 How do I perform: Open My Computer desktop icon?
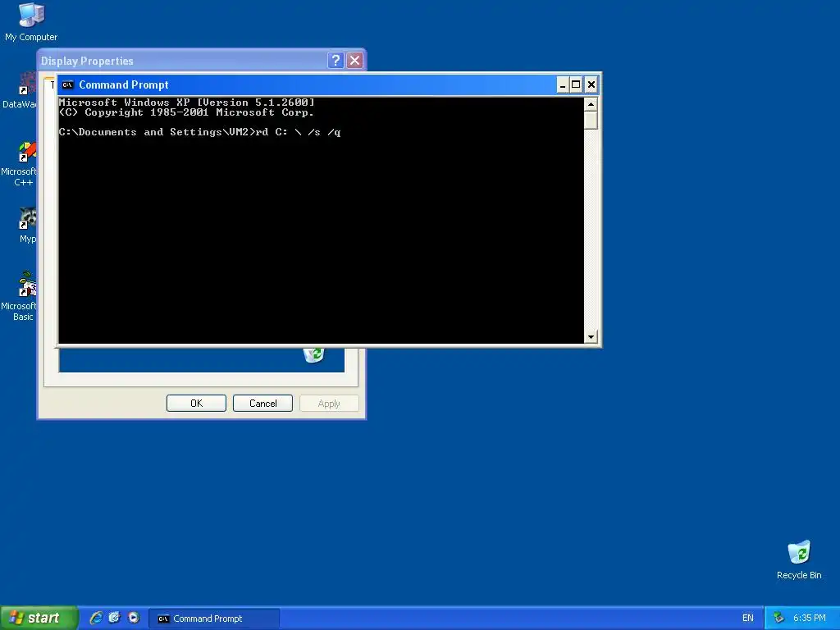31,22
